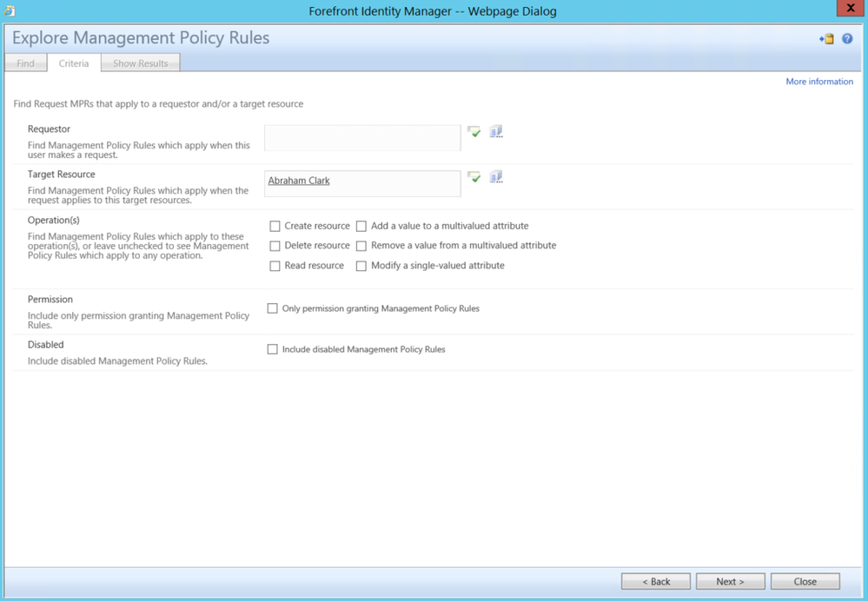Click into the empty Requestor input box

[x=362, y=138]
